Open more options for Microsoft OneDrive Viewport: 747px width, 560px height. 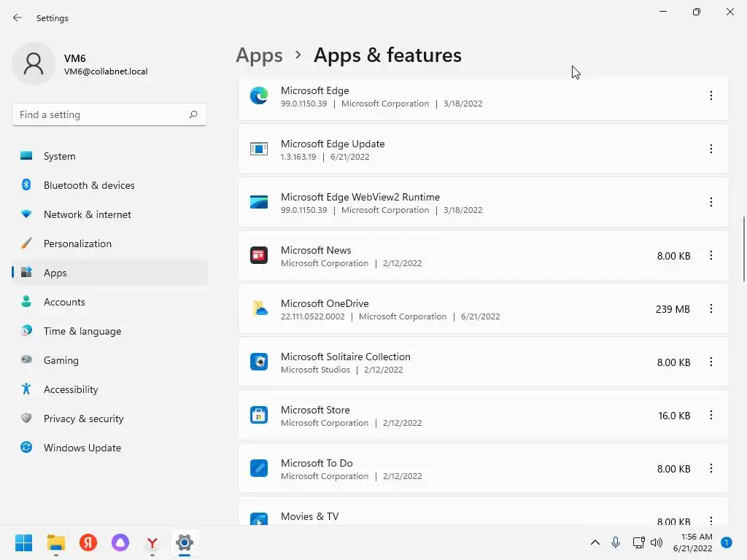coord(711,309)
